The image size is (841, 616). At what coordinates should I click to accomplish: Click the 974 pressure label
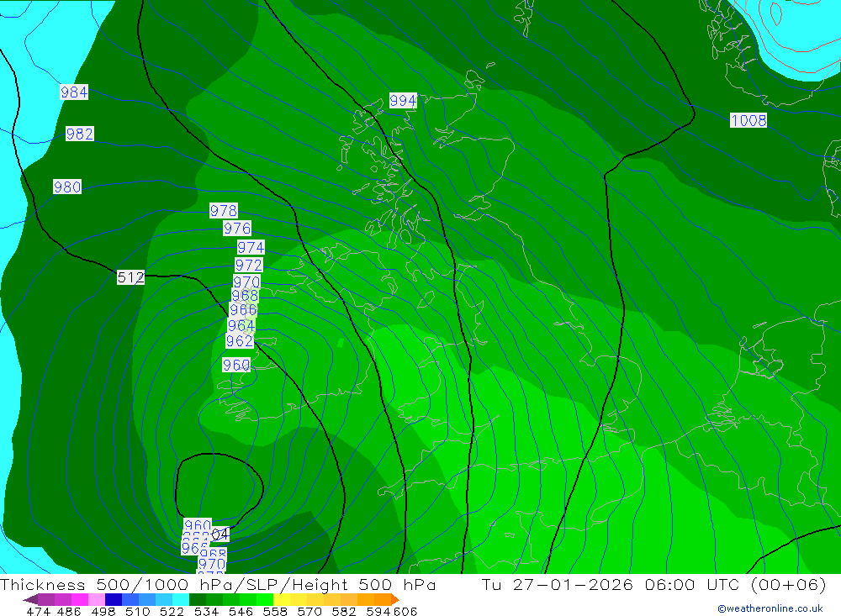point(251,247)
